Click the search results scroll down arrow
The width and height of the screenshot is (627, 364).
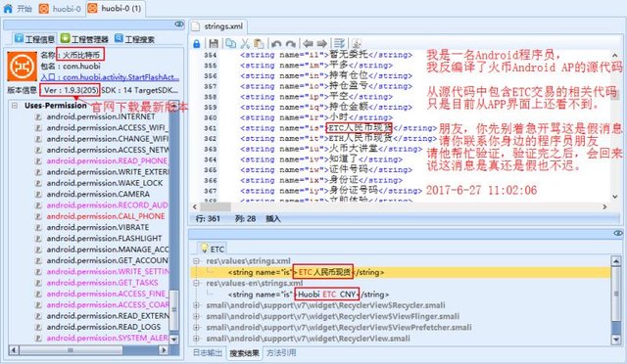pos(616,340)
